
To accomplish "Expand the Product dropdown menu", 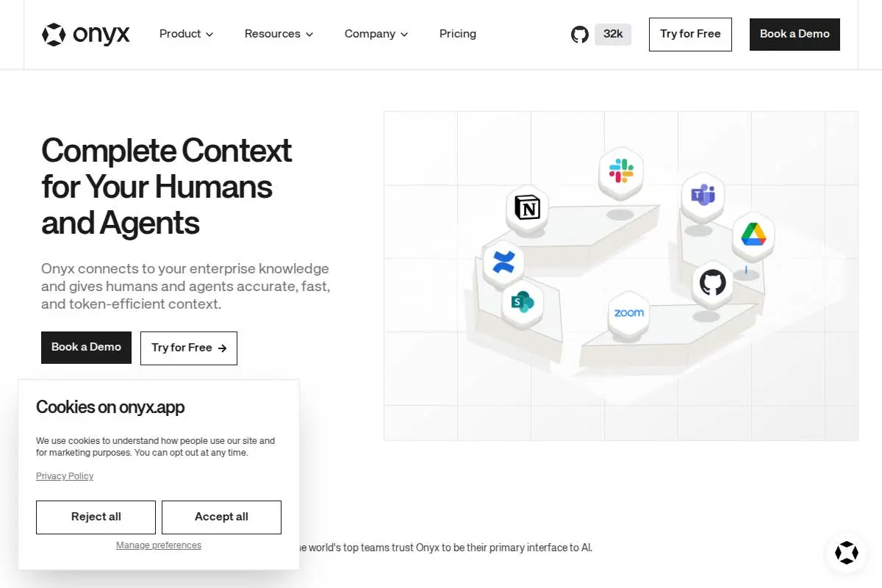I will tap(186, 34).
